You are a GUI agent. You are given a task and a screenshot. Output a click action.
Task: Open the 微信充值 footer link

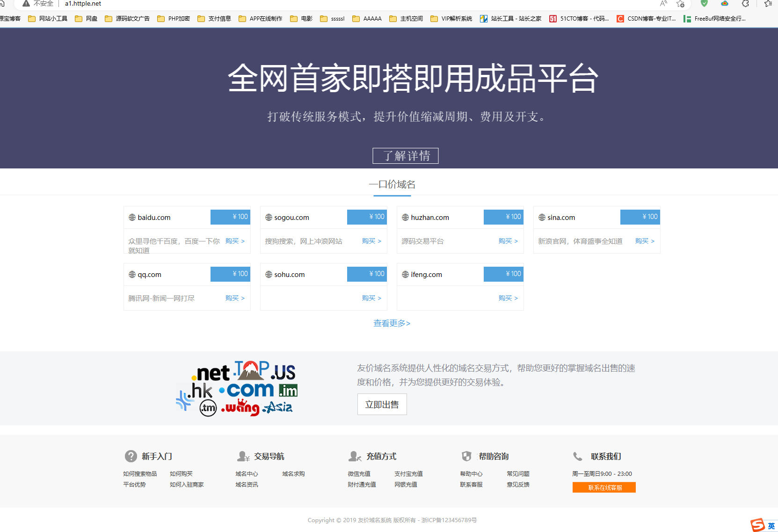tap(359, 474)
